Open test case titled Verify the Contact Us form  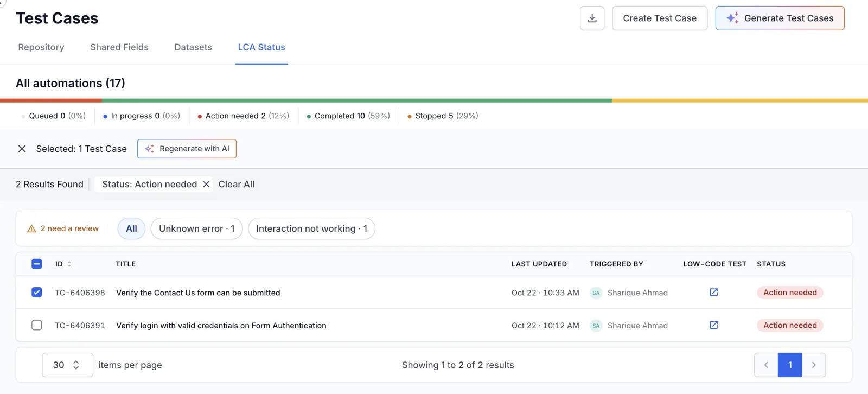pos(198,293)
